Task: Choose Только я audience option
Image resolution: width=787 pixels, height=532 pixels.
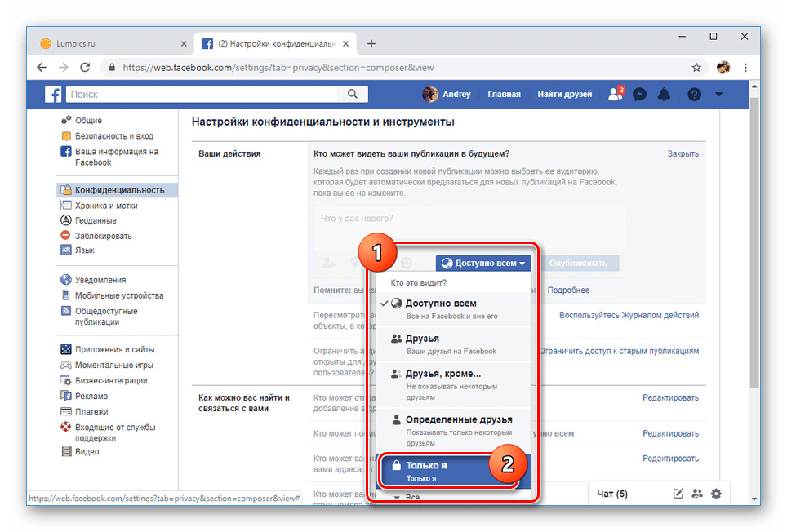Action: coord(453,471)
